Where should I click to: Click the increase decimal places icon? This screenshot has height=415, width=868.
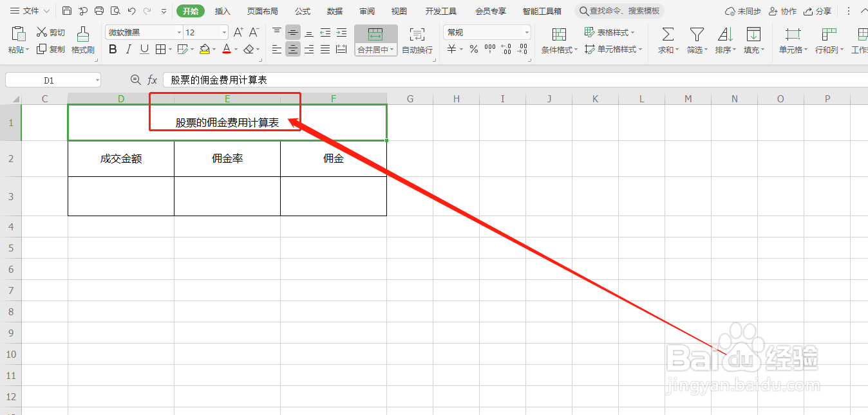tap(506, 49)
